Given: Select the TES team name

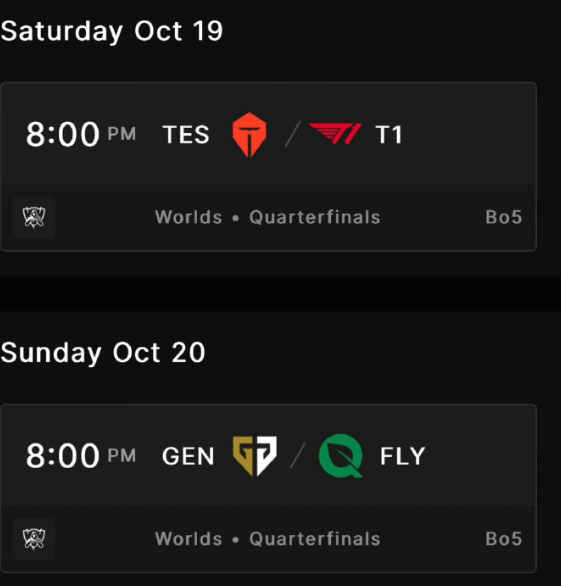Looking at the screenshot, I should pos(186,135).
